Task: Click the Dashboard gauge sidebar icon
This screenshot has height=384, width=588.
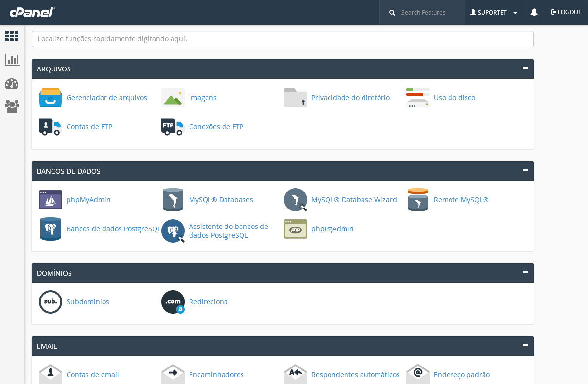Action: 12,84
